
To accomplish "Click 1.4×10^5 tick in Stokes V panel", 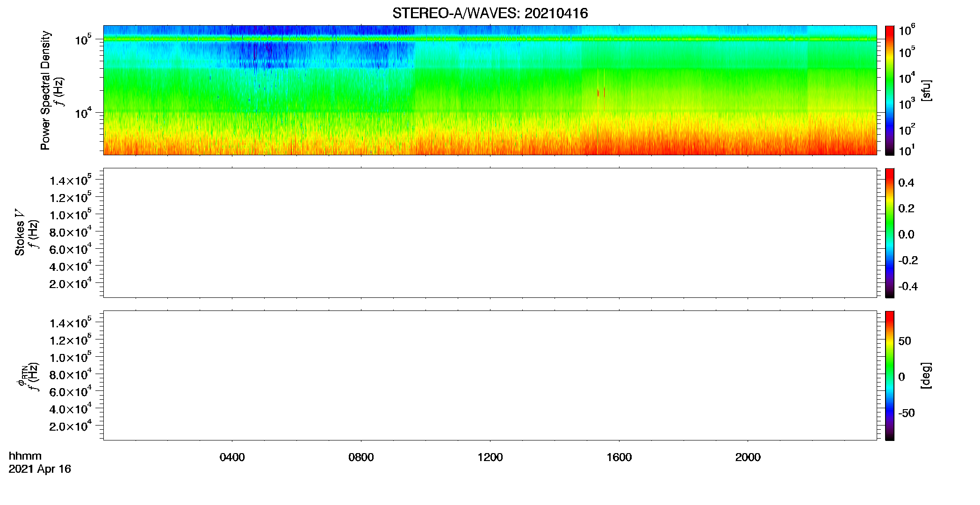I will coord(71,180).
